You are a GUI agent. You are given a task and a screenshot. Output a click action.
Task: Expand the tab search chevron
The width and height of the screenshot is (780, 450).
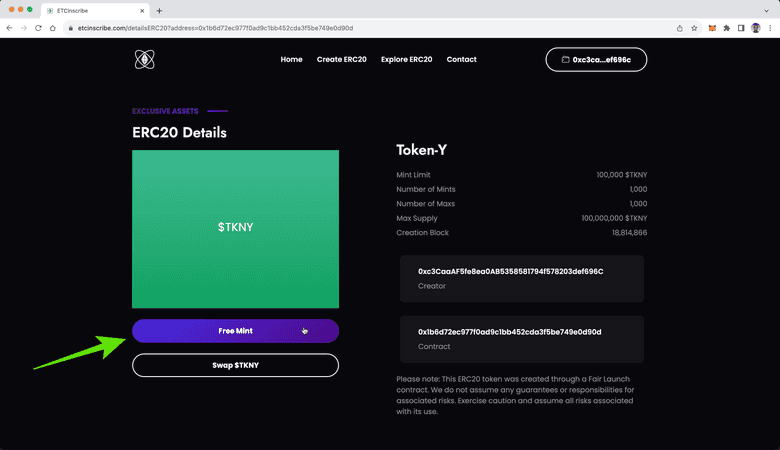768,10
